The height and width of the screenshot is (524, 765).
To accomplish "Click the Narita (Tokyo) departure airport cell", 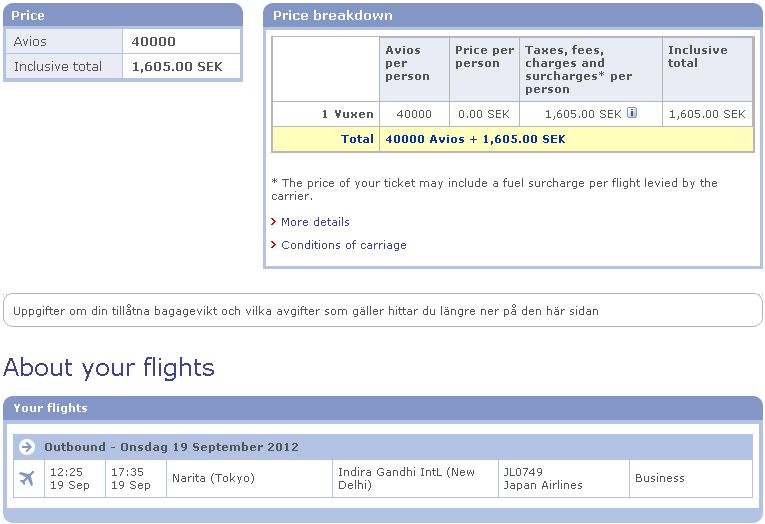I will click(x=249, y=479).
